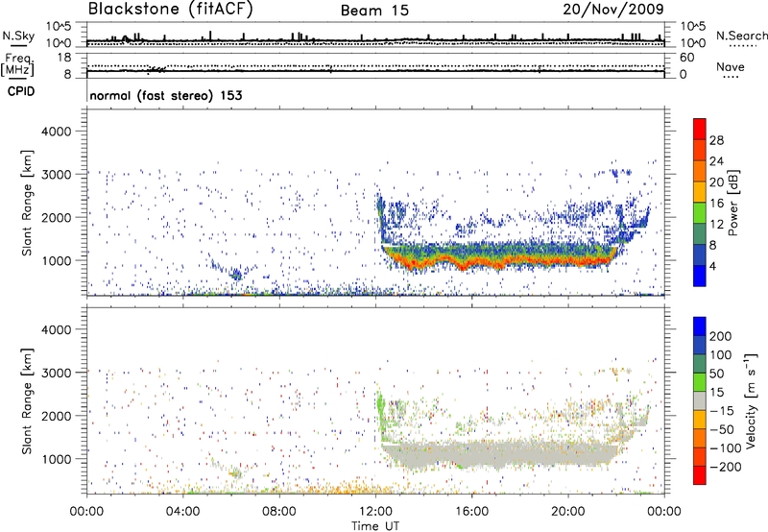This screenshot has height=532, width=768.
Task: Click the 24 label on Power colorbar
Action: coord(716,161)
